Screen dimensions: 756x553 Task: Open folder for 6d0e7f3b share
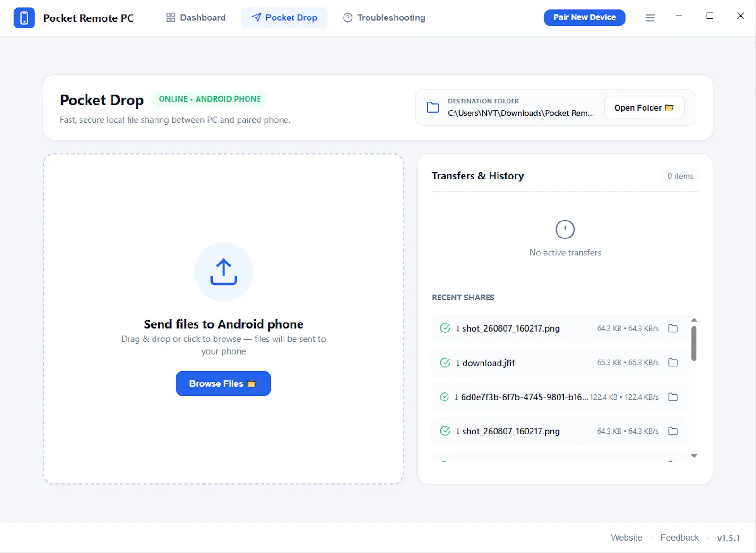coord(673,397)
